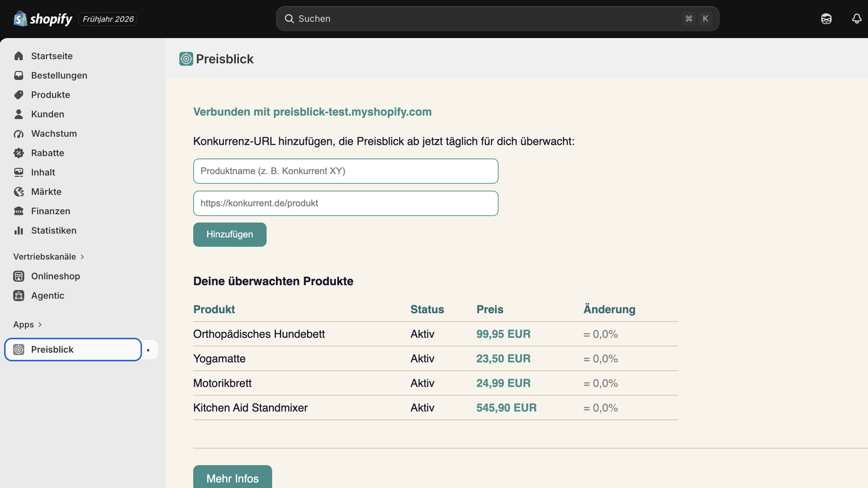Click the pin dot next to Preisblick
The image size is (868, 488).
coord(148,350)
